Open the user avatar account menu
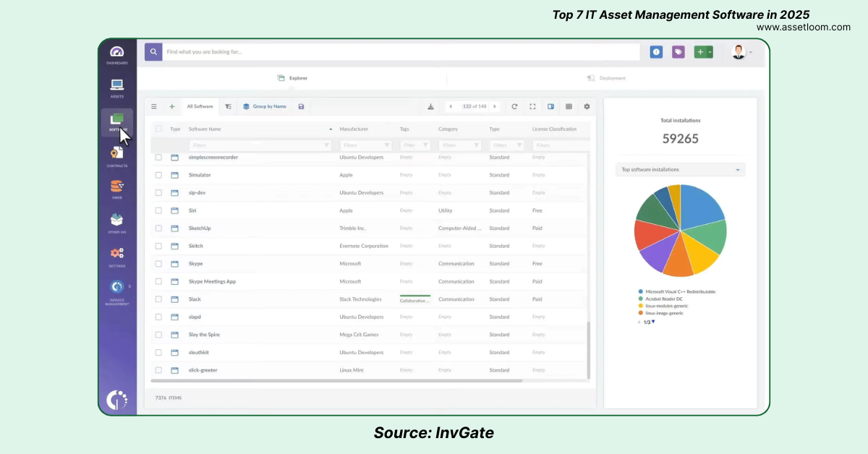 [x=739, y=52]
